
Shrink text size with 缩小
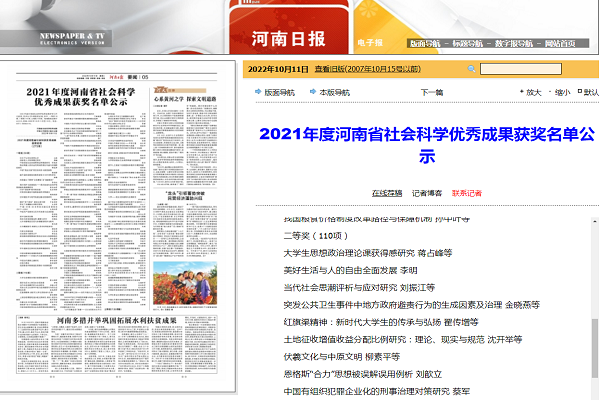point(560,92)
